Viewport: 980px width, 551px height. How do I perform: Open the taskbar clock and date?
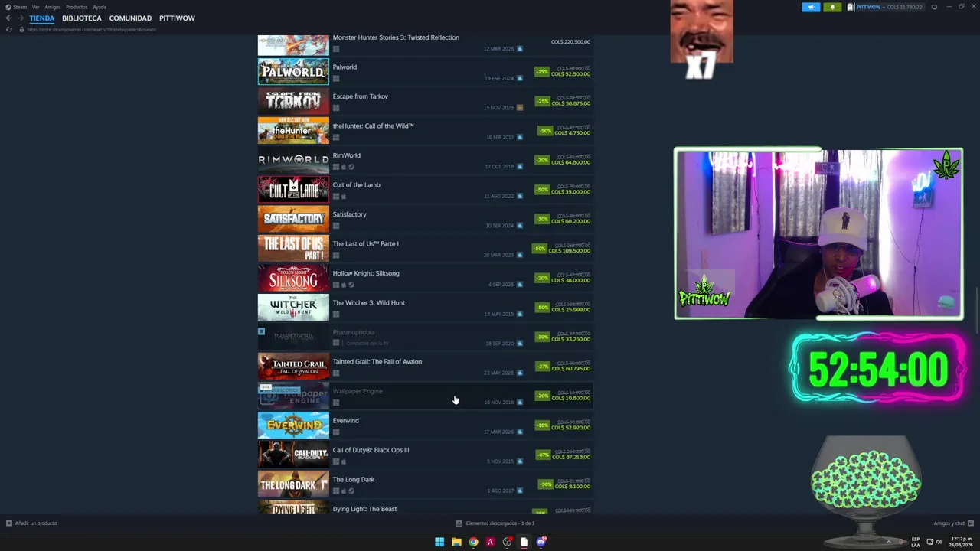961,542
